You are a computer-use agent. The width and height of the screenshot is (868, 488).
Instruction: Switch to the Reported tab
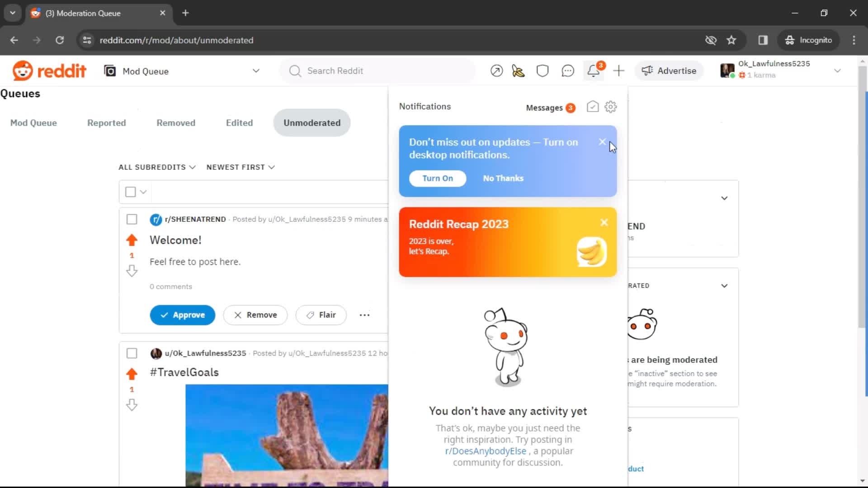point(106,122)
